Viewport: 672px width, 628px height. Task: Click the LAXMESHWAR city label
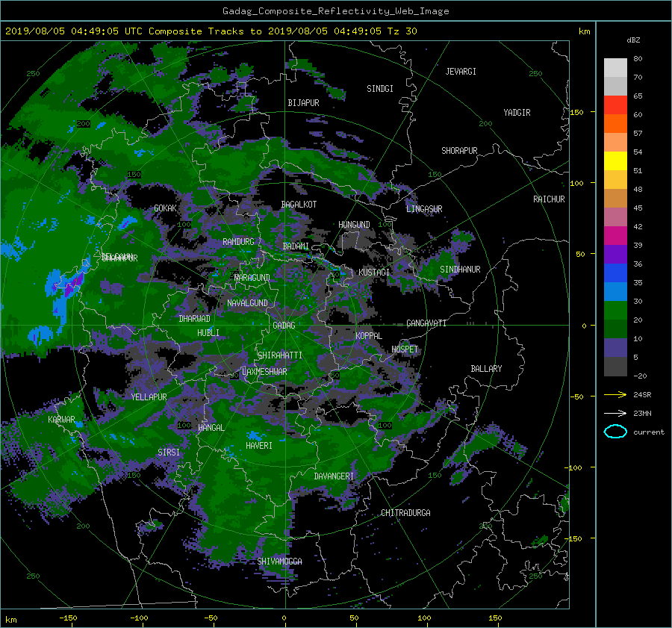[x=264, y=372]
